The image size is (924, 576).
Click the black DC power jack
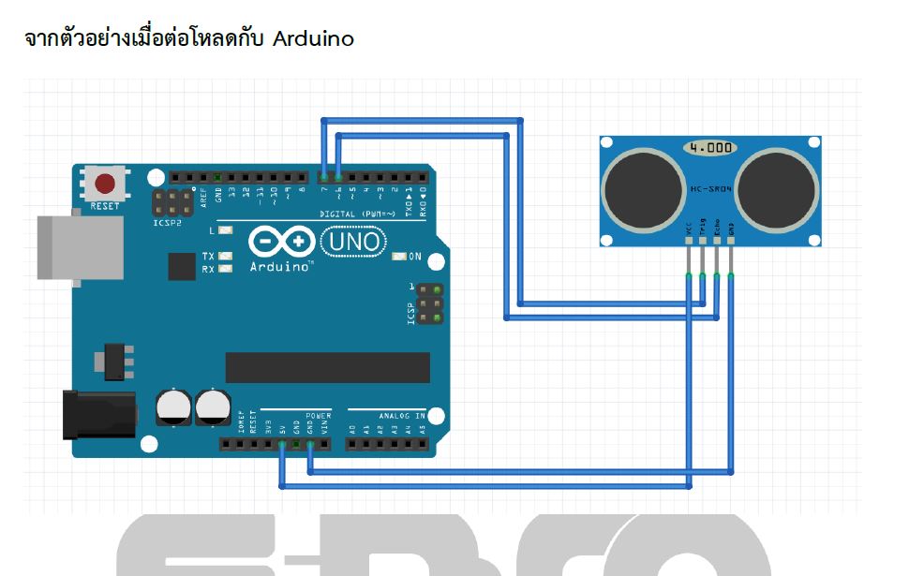tap(97, 414)
